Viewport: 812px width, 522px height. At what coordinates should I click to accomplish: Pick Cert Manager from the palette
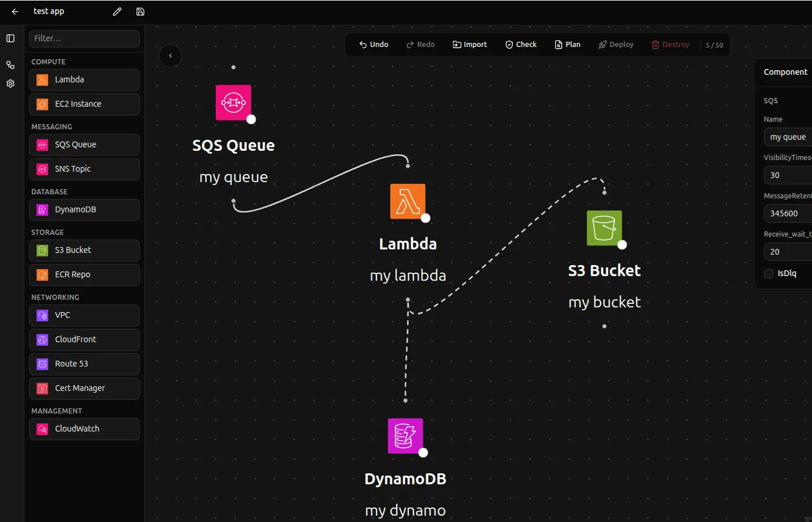(x=84, y=389)
